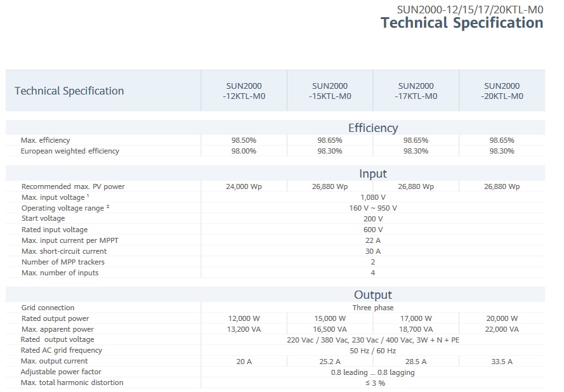Click the 20 A output current value
This screenshot has width=564, height=392.
click(244, 362)
